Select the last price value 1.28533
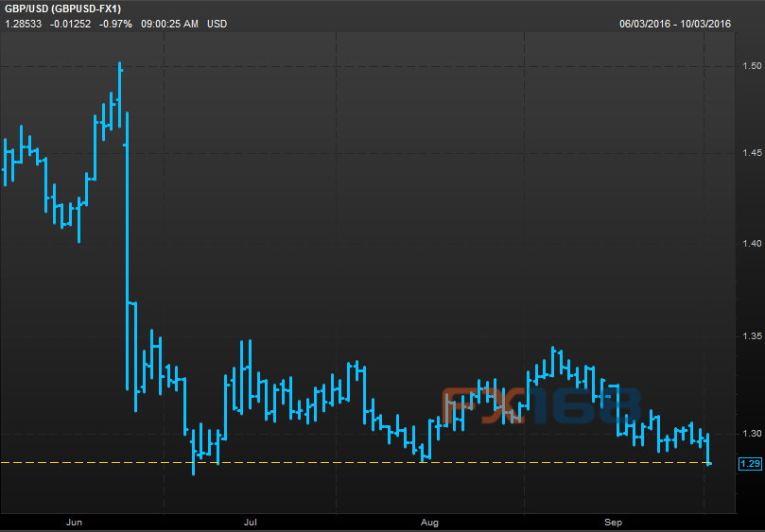The image size is (765, 532). 24,24
